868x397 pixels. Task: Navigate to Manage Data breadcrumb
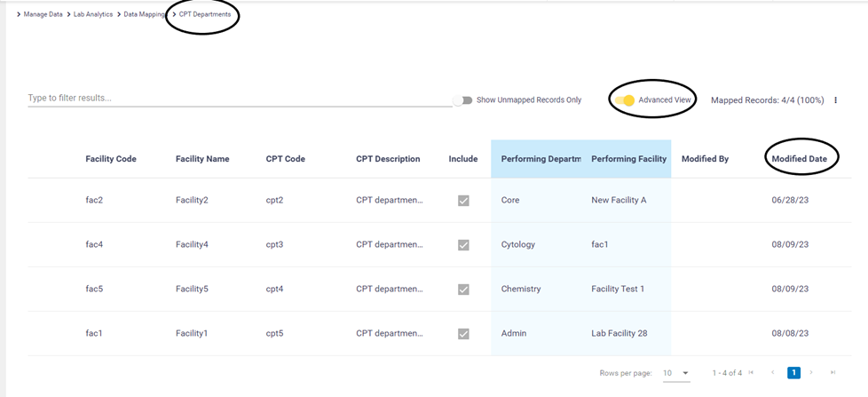[x=43, y=14]
